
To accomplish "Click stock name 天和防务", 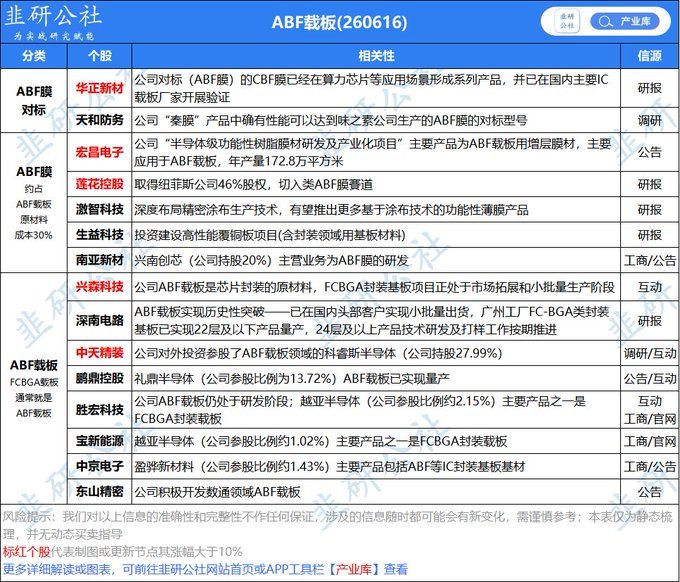I will (100, 120).
